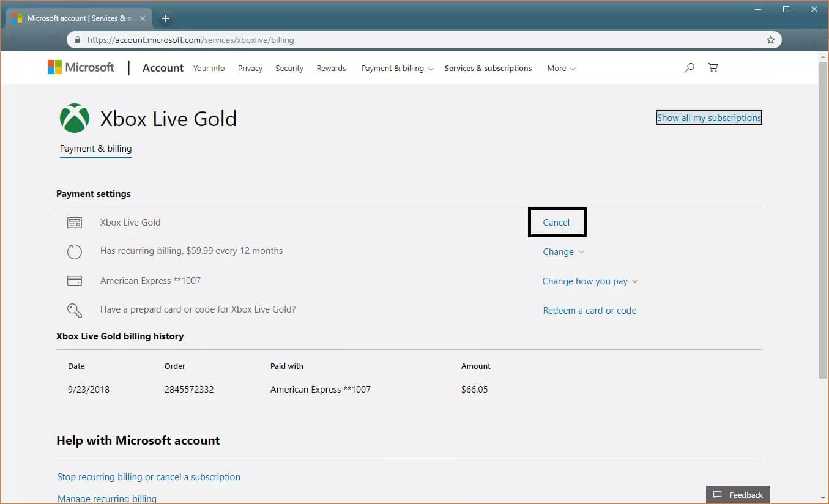Click American Express **1007 in billing history
The height and width of the screenshot is (504, 829).
pos(321,390)
